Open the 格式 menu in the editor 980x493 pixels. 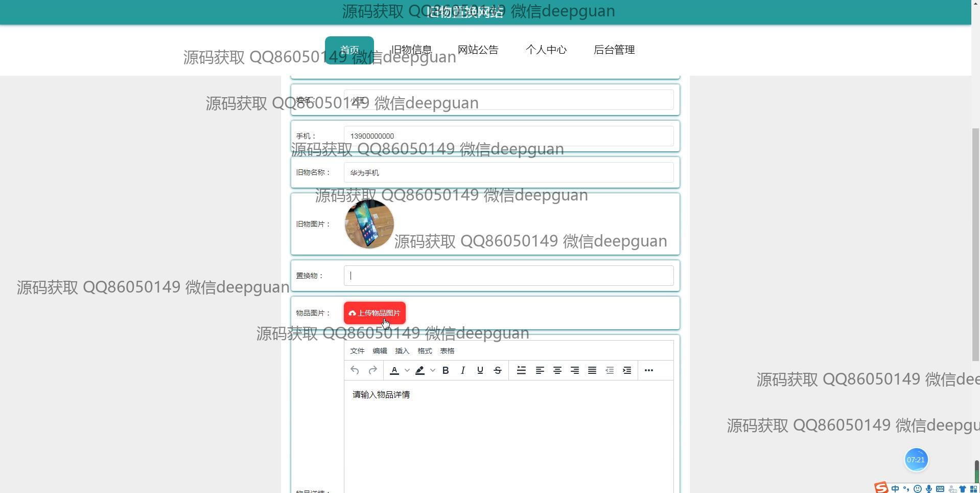pyautogui.click(x=425, y=351)
